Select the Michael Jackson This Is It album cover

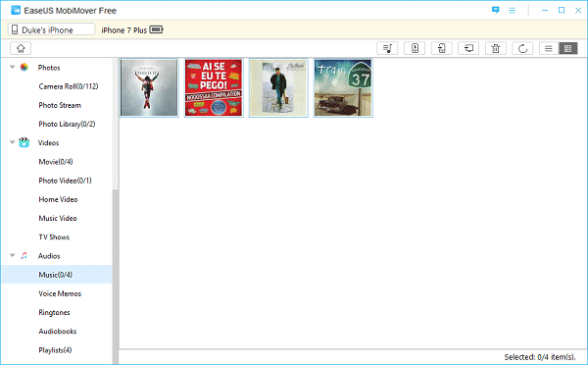(149, 88)
